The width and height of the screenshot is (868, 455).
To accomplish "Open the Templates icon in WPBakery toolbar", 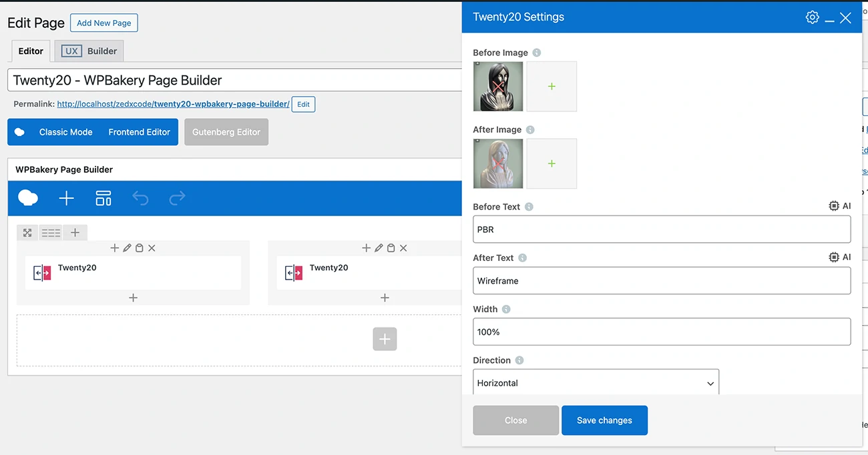I will 103,198.
